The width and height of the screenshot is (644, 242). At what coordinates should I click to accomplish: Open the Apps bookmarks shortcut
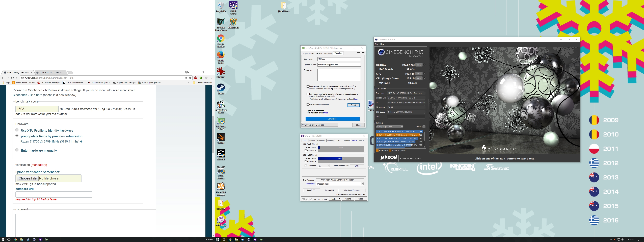point(6,83)
